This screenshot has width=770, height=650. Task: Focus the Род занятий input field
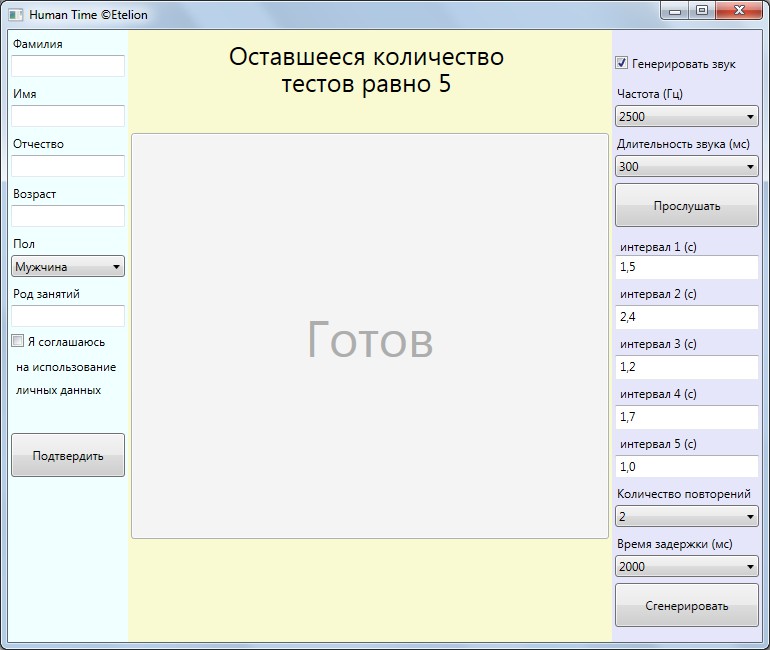(x=68, y=316)
